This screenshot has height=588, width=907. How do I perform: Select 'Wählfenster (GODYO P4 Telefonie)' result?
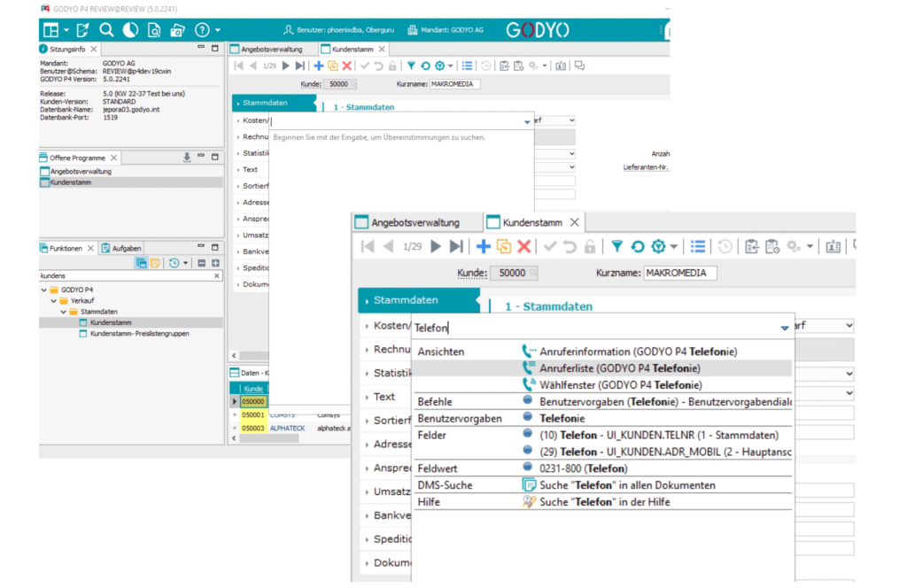(621, 385)
